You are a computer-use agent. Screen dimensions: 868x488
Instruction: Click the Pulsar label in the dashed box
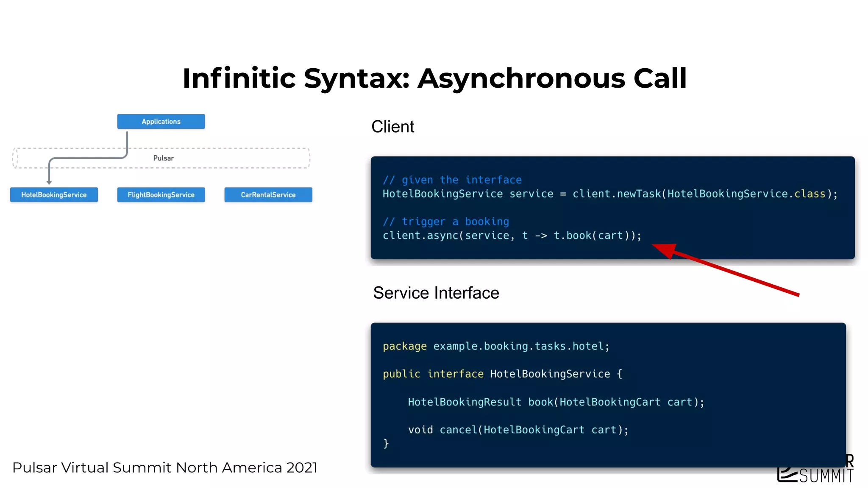pos(163,158)
